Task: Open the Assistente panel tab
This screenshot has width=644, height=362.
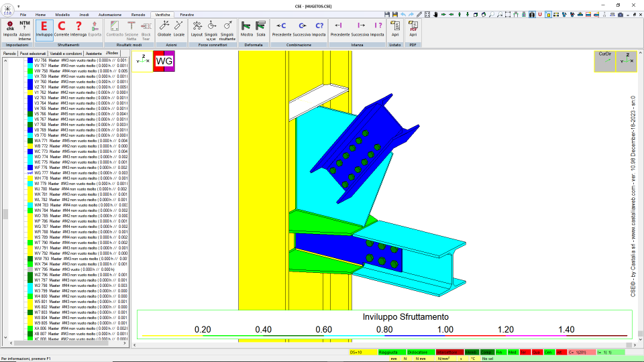Action: pyautogui.click(x=94, y=54)
